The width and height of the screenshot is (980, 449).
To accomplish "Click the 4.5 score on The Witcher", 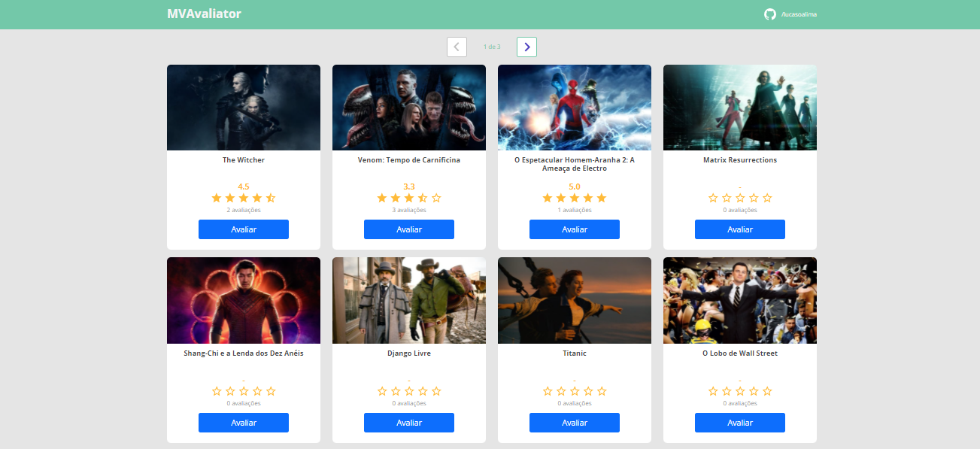I will (244, 187).
